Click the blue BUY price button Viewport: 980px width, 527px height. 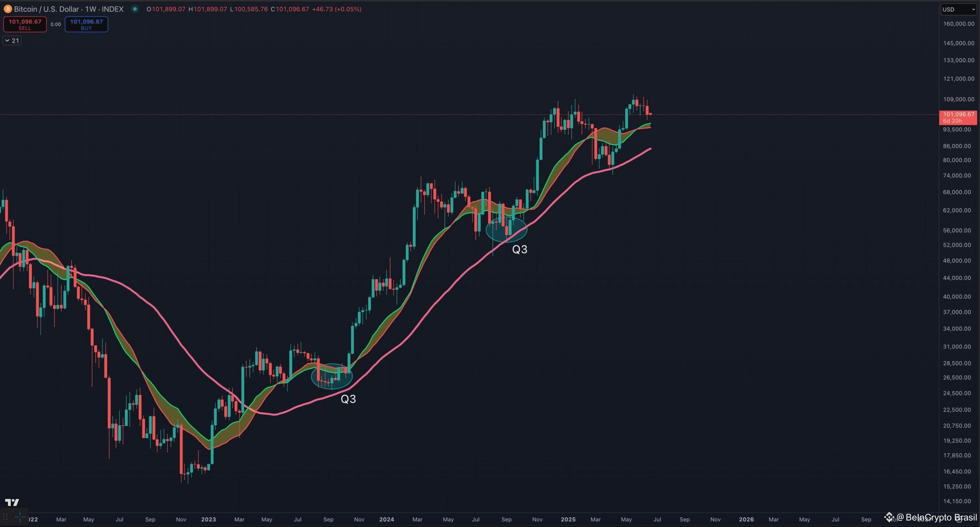coord(87,24)
